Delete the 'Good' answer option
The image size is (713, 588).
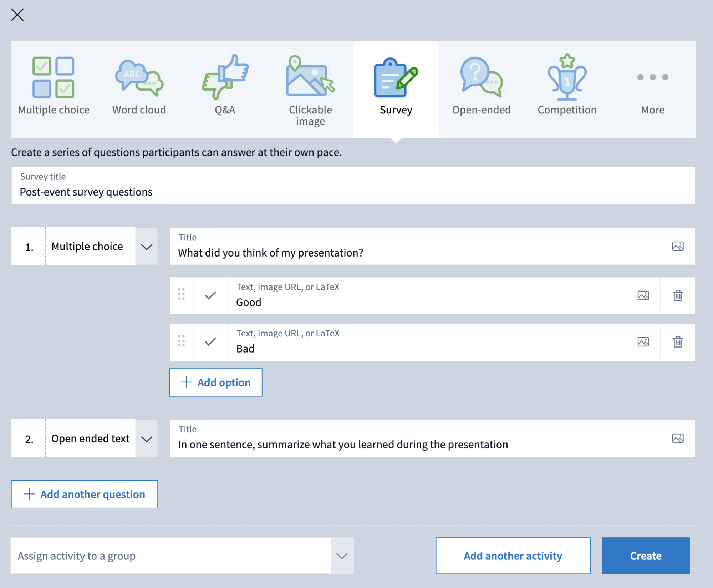coord(678,295)
